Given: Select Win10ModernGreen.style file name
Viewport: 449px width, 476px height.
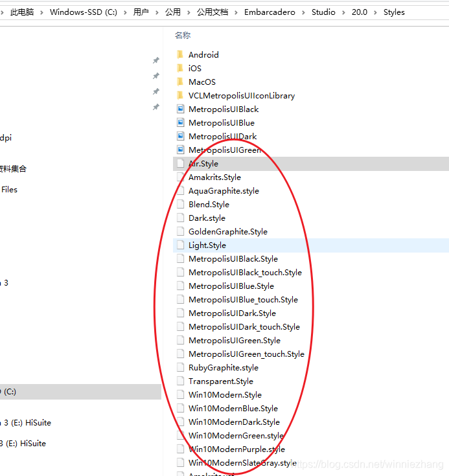Looking at the screenshot, I should coord(236,436).
